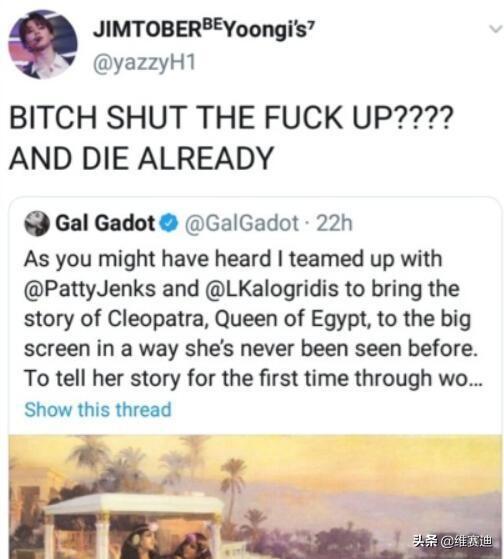The width and height of the screenshot is (504, 559).
Task: Open the @GalGadot handle in quoted tweet
Action: coord(241,224)
